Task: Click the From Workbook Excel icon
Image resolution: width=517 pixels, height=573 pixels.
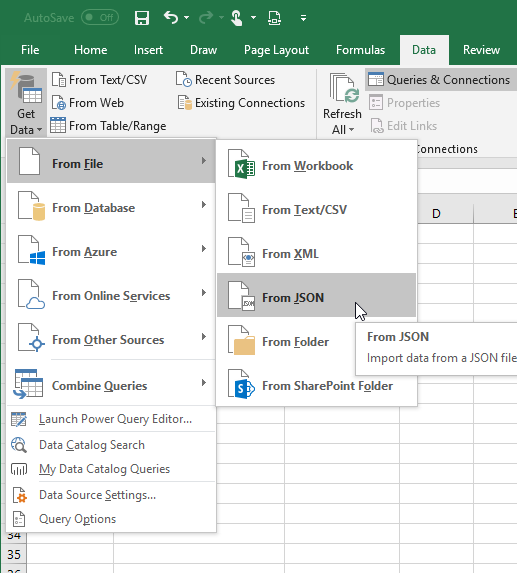Action: coord(241,164)
